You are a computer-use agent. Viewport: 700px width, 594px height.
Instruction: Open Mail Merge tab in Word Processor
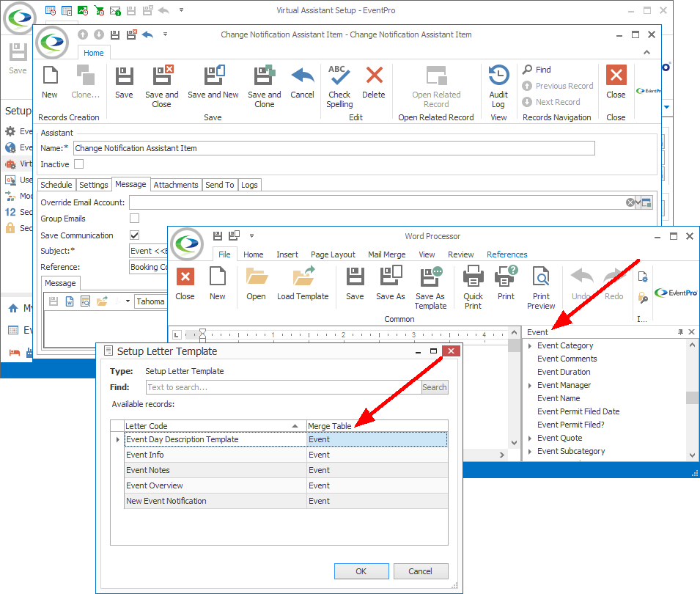click(387, 254)
